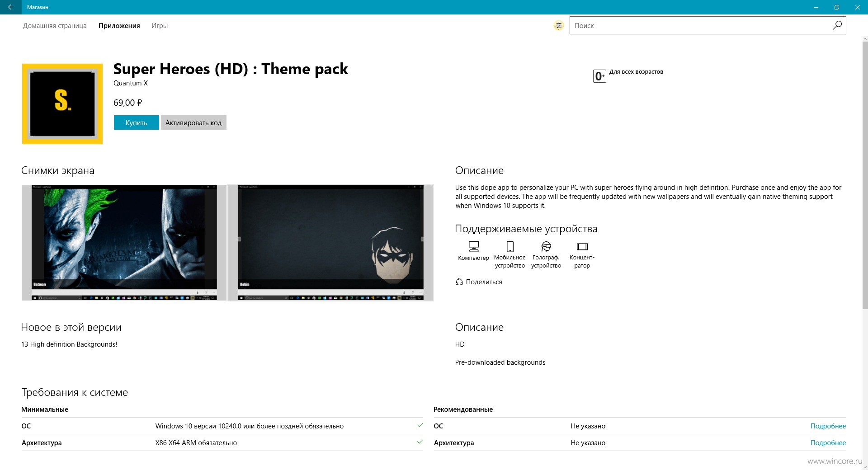Open Подробнее link for recommended ОС
868x470 pixels.
pos(828,426)
